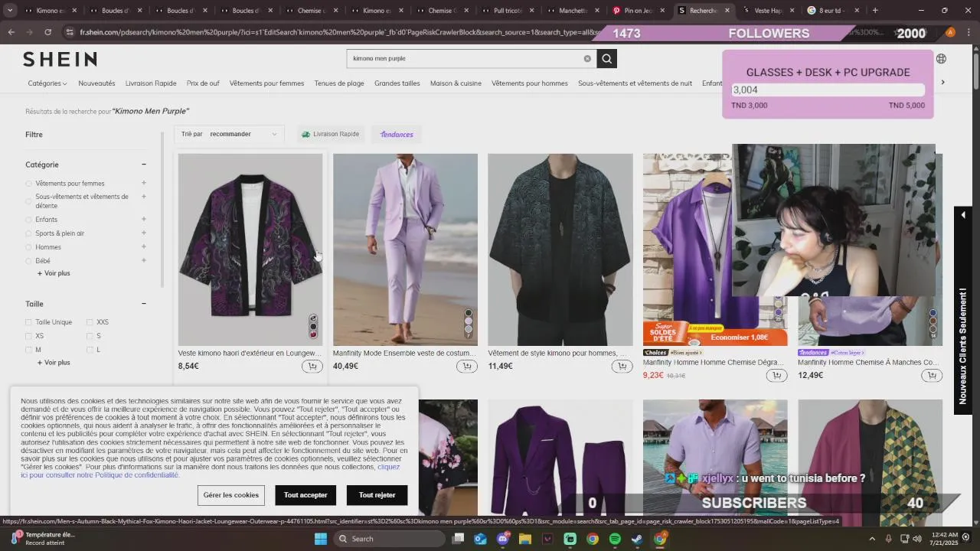The width and height of the screenshot is (980, 551).
Task: Open a new browser tab with plus
Action: coord(875,11)
